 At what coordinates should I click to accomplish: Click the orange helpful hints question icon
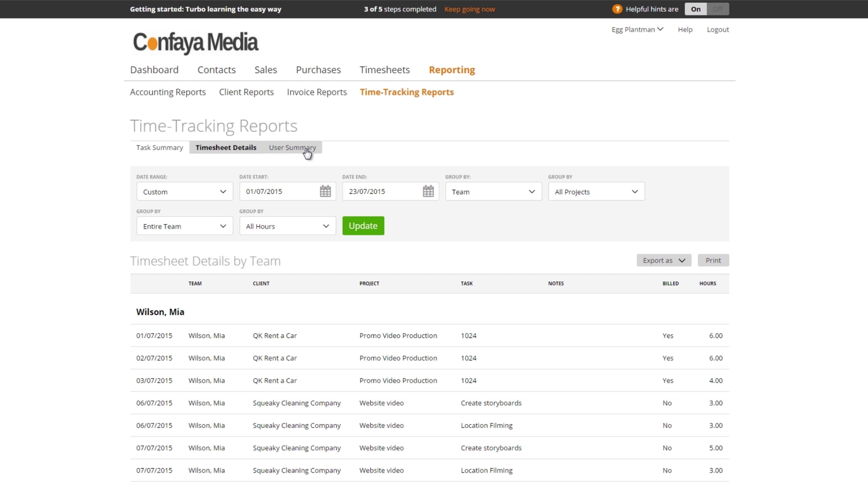(617, 9)
